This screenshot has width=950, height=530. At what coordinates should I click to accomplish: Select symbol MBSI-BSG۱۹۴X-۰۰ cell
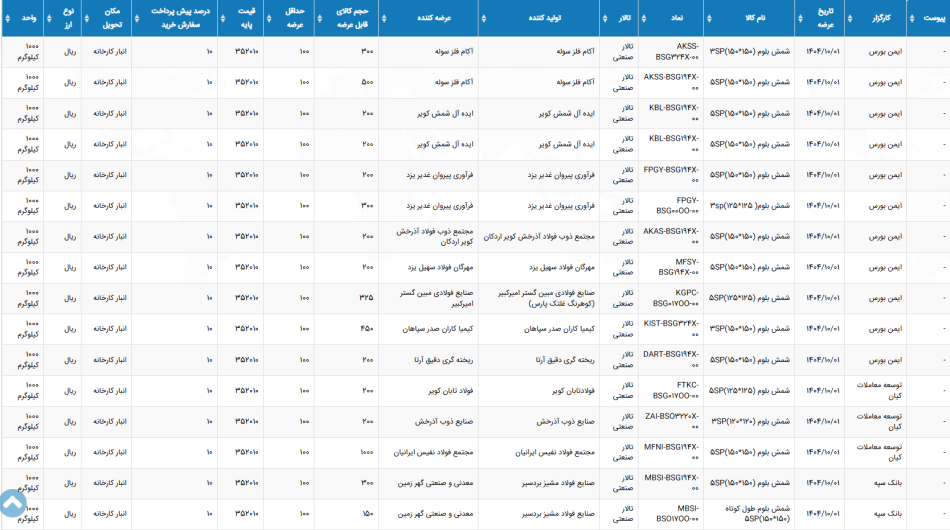tap(671, 483)
